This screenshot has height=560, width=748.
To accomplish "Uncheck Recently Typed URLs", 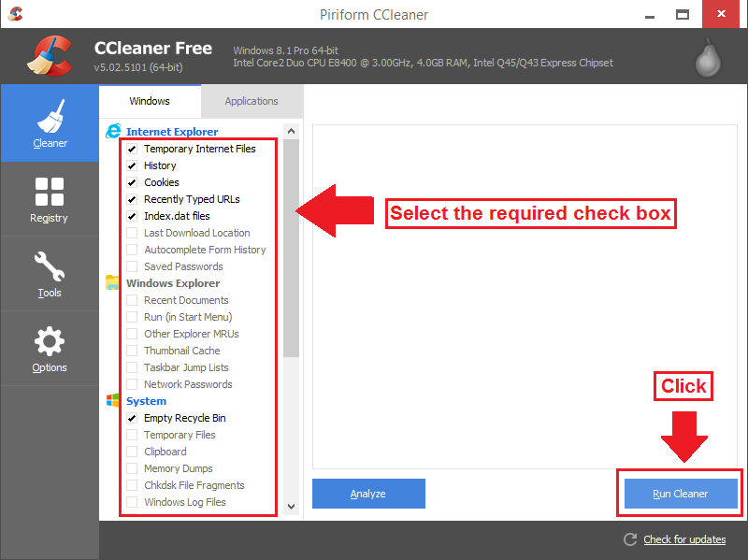I will 132,199.
